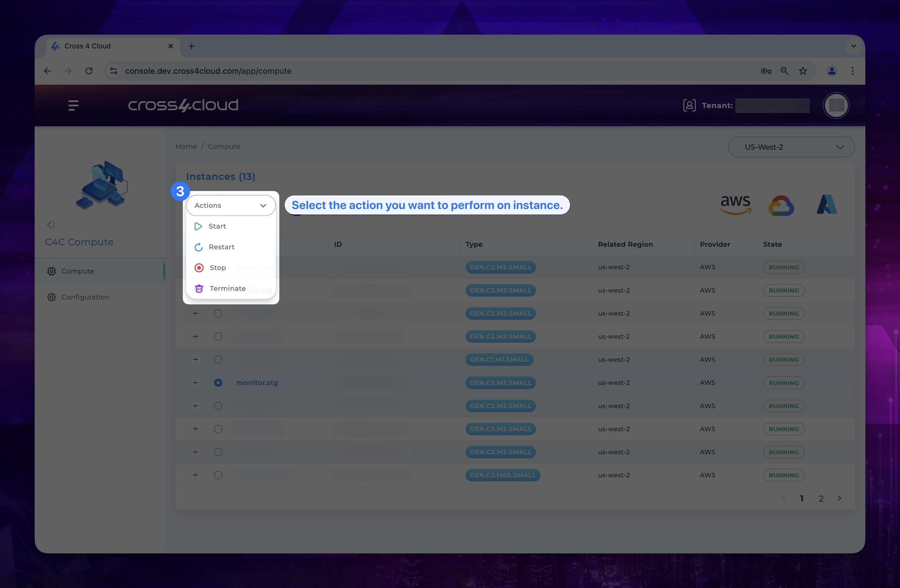
Task: Open the browser three-dot menu
Action: (852, 71)
